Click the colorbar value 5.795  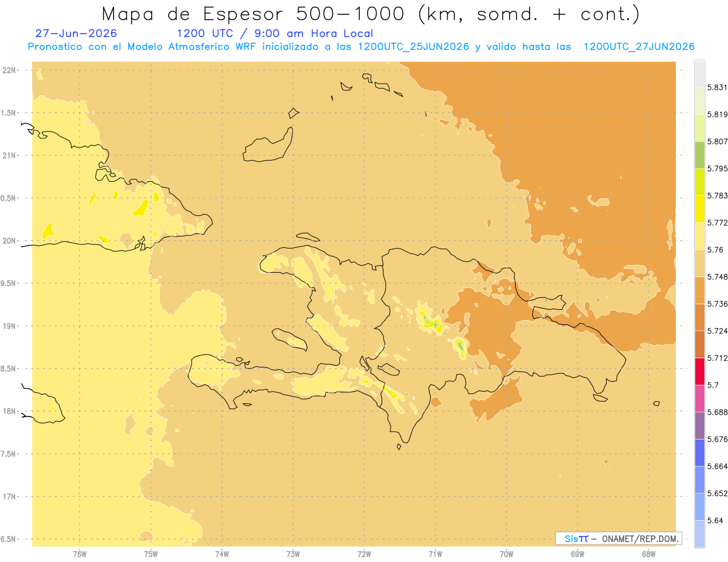coord(717,169)
